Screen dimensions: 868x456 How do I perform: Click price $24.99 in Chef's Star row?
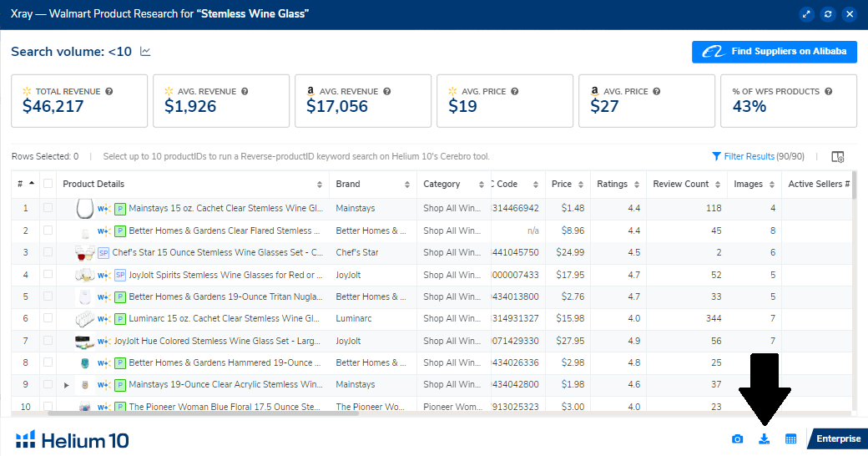570,253
